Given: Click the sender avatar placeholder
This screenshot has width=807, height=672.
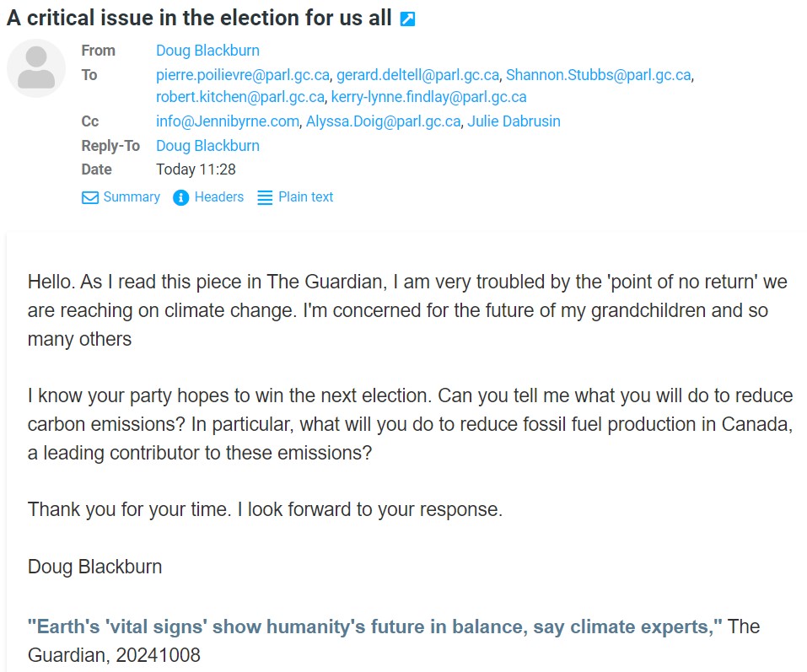Looking at the screenshot, I should (36, 68).
